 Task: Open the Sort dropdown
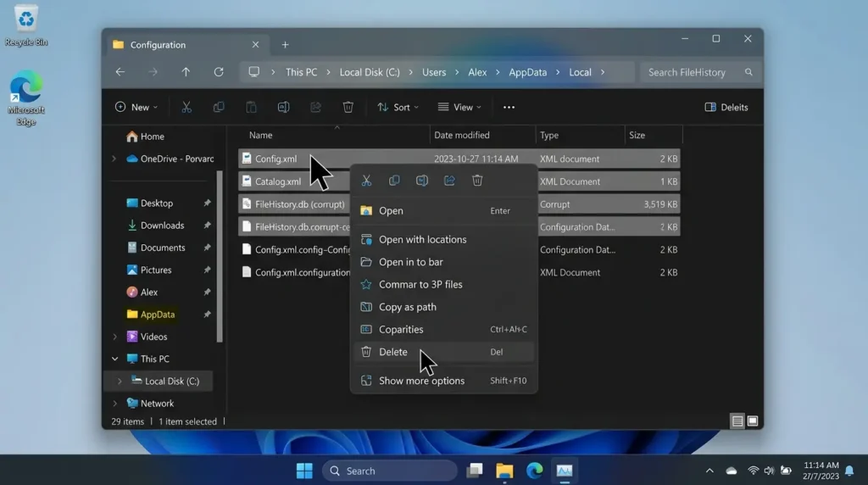click(x=398, y=108)
